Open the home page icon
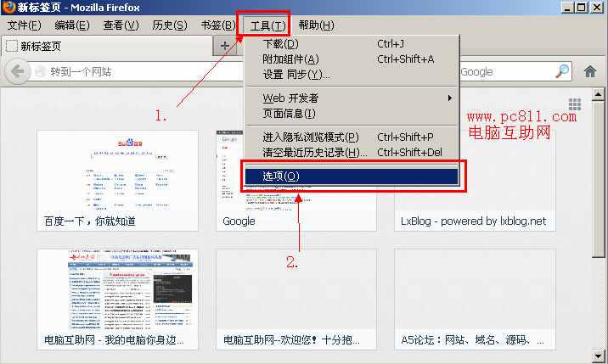Image resolution: width=608 pixels, height=364 pixels. point(590,71)
